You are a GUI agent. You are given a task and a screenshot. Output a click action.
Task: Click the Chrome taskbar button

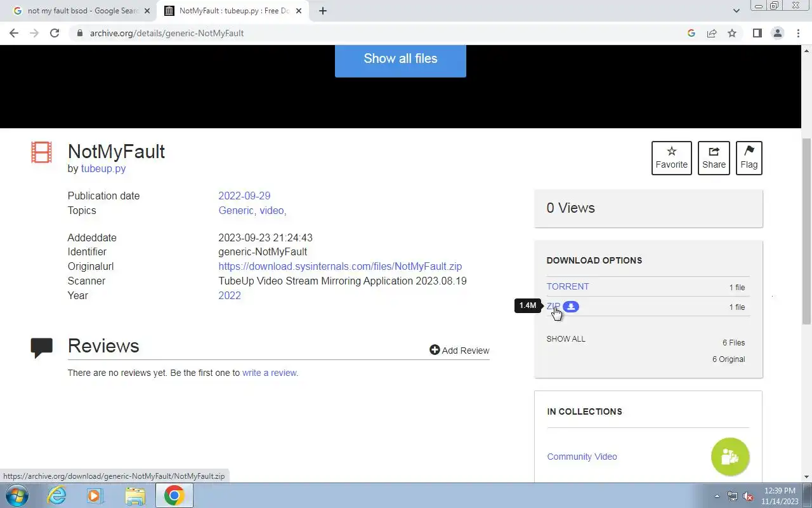pos(174,495)
